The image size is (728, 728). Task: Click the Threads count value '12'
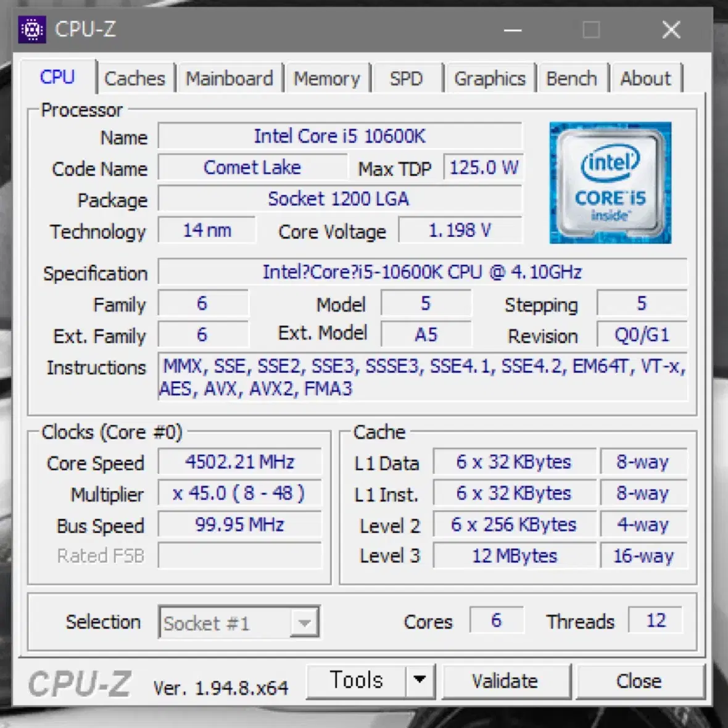(656, 620)
